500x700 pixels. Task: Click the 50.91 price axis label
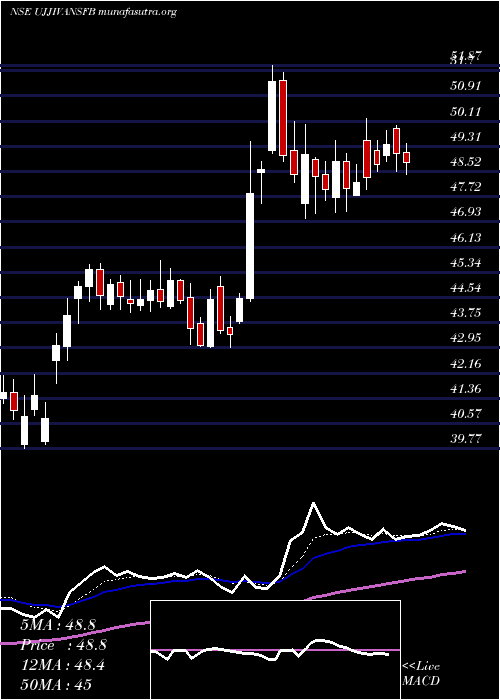click(466, 86)
